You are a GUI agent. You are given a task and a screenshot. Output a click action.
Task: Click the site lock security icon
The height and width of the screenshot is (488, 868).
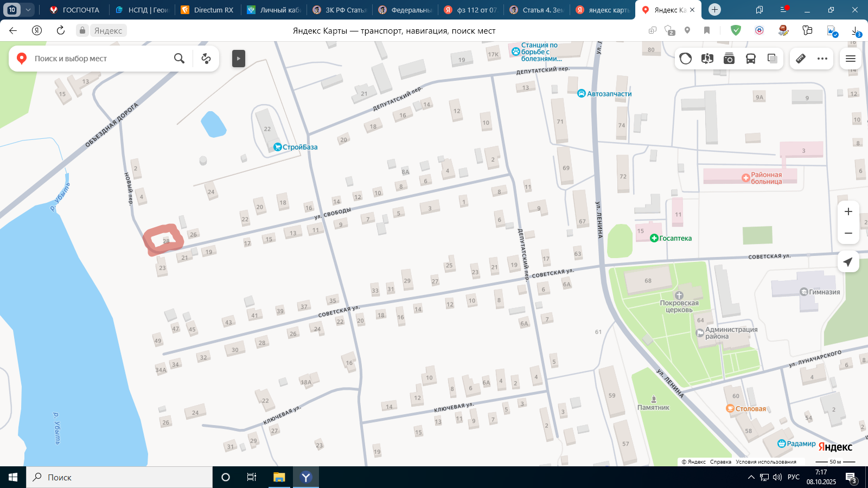point(82,30)
